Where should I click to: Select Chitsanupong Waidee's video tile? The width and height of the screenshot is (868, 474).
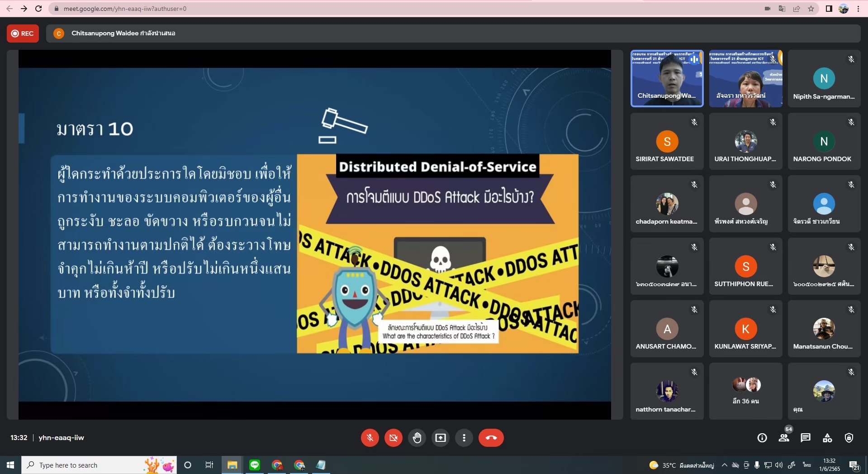(667, 78)
